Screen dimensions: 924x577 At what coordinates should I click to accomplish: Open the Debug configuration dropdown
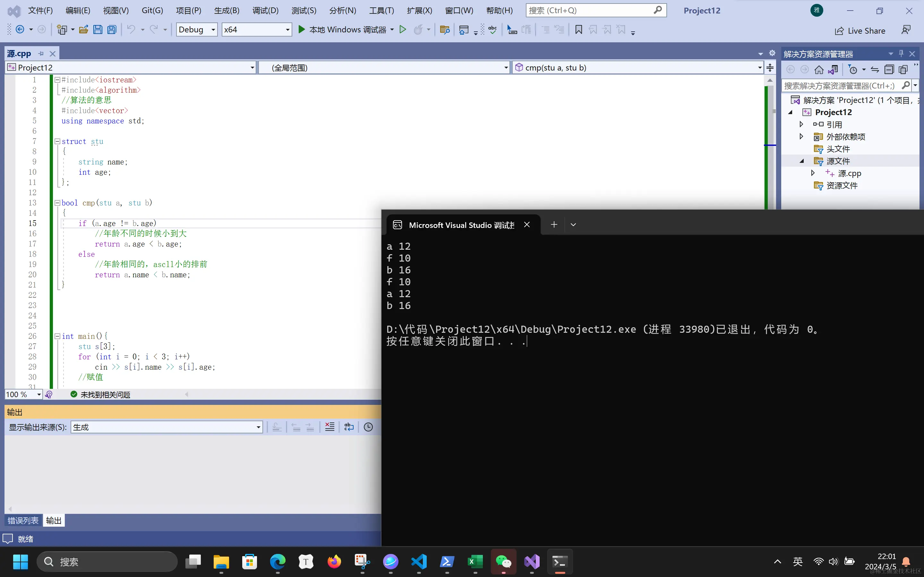click(x=213, y=29)
